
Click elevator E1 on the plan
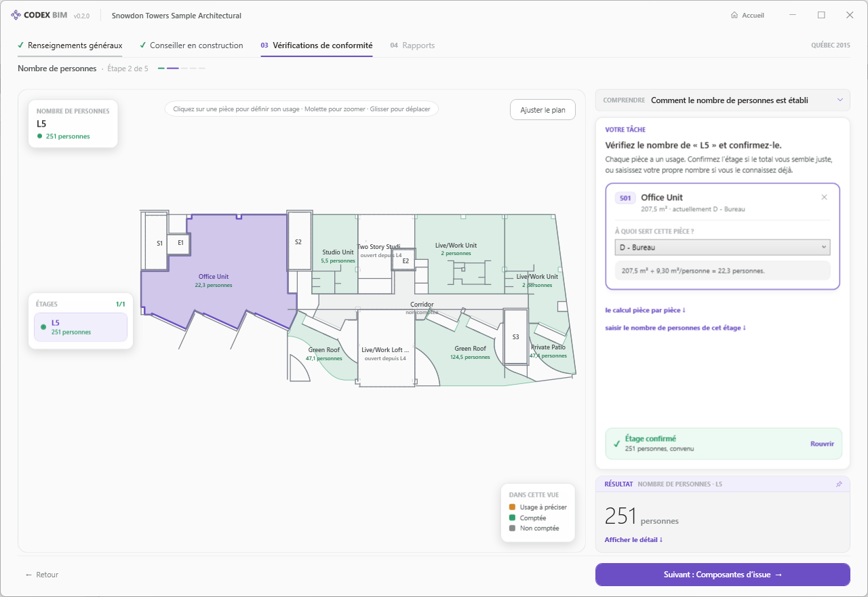click(x=180, y=242)
